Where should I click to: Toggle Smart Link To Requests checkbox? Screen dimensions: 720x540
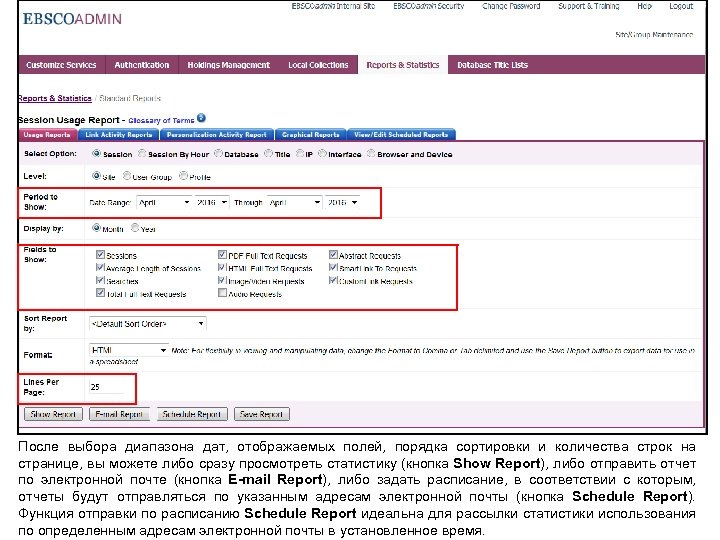pyautogui.click(x=333, y=267)
